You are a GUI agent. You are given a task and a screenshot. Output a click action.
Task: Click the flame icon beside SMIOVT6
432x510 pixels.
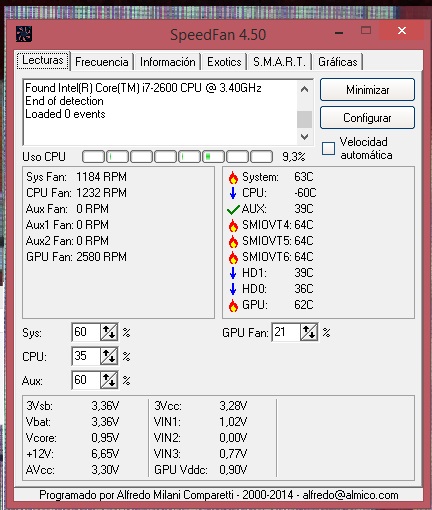pos(233,257)
